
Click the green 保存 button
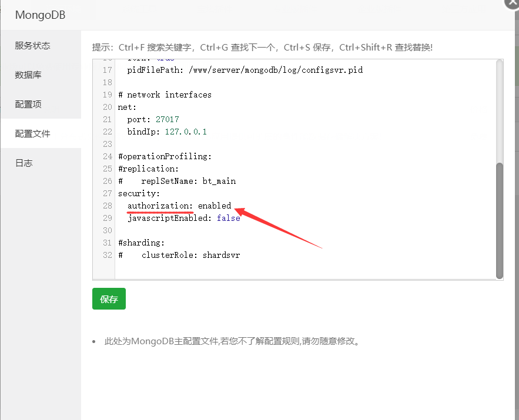pos(109,298)
